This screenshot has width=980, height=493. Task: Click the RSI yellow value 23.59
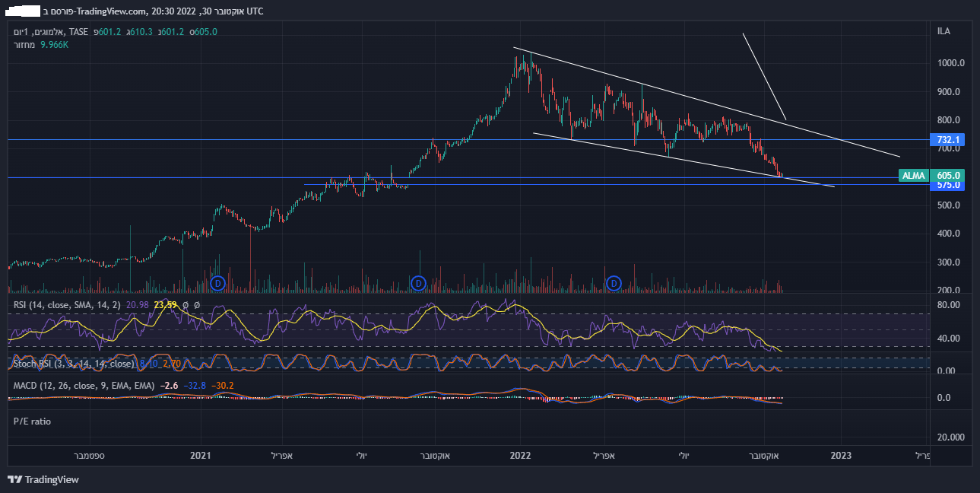coord(165,304)
